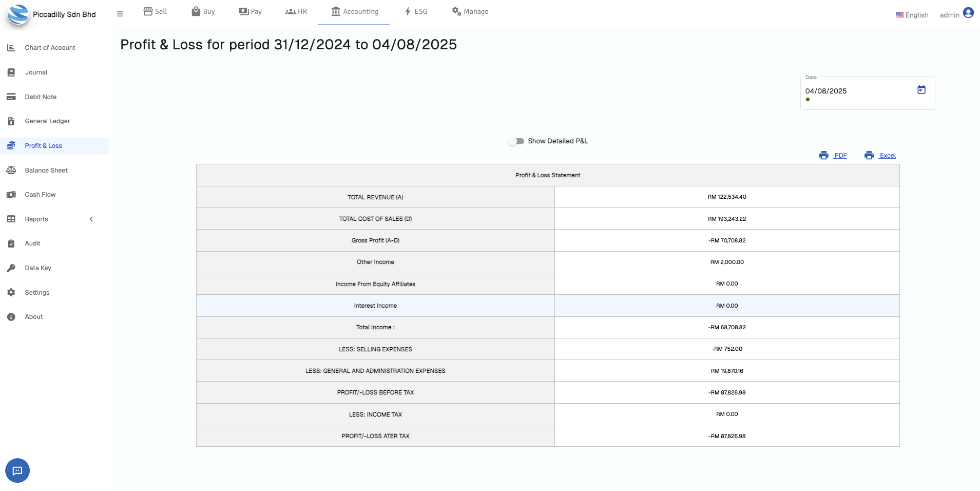Screen dimensions: 980x491
Task: Select TOTAL REVENUE (A) row label
Action: pyautogui.click(x=375, y=197)
